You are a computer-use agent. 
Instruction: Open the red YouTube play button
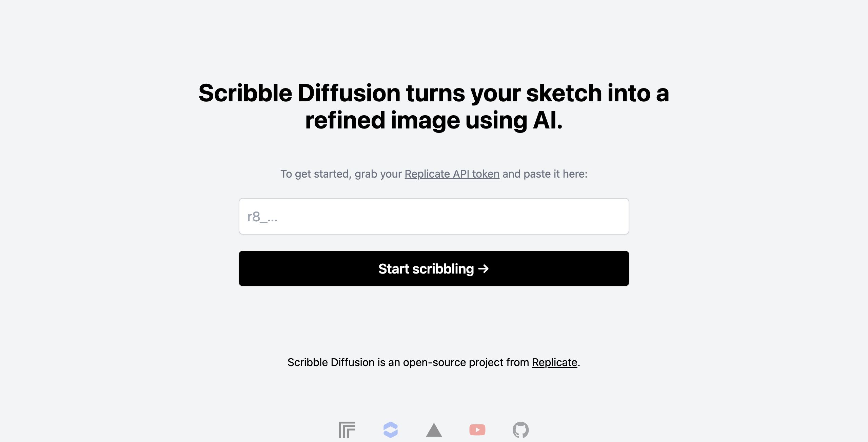477,430
